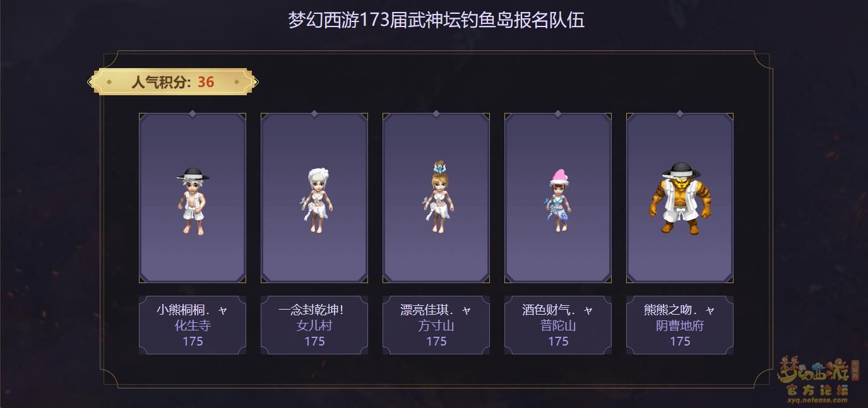Select the pink-hat 普陀山 character figure
868x408 pixels.
coord(557,201)
